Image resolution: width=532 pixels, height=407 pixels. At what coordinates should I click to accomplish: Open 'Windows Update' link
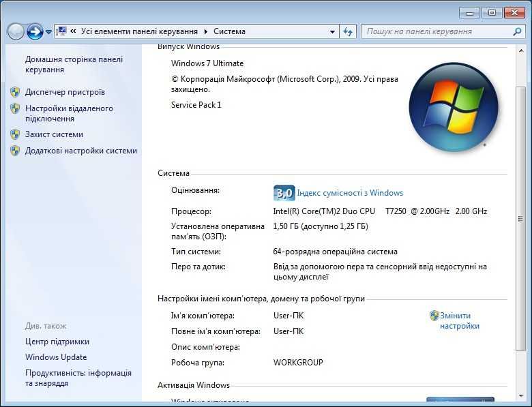click(56, 357)
